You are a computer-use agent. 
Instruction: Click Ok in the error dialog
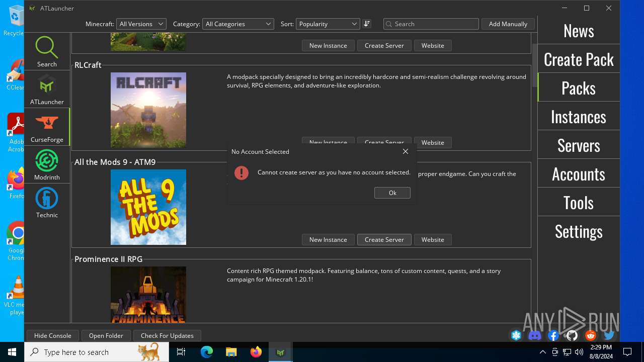click(392, 193)
